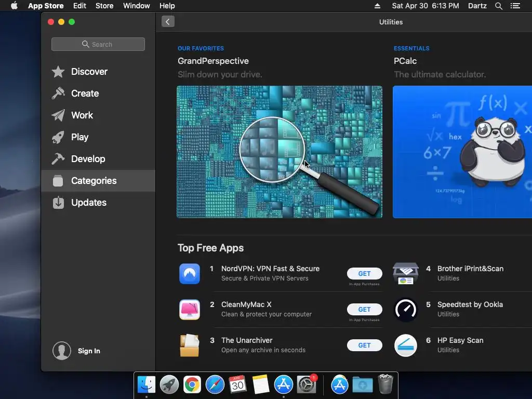Open the Brother iPrint&Scan app icon
Screen dimensions: 532x399
coord(405,273)
